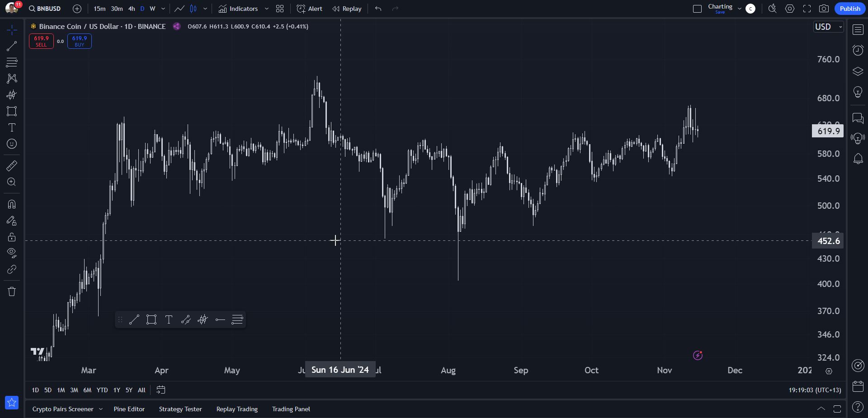
Task: Open the calendar panel icon
Action: click(858, 386)
